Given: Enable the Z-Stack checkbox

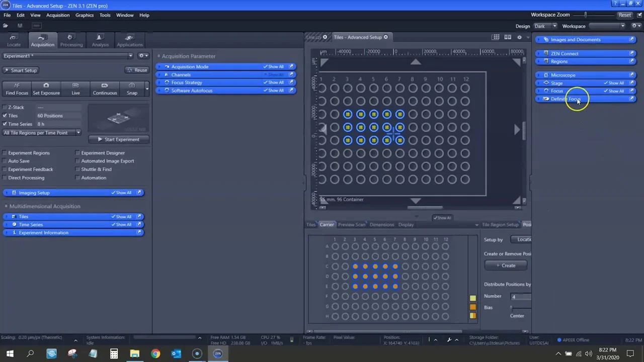Looking at the screenshot, I should (5, 108).
